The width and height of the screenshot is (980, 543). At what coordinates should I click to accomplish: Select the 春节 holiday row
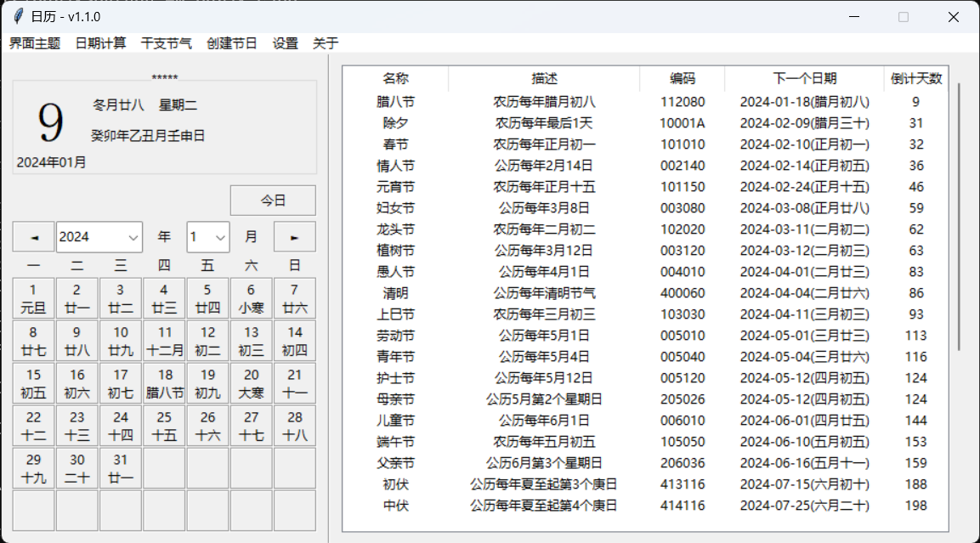point(646,144)
